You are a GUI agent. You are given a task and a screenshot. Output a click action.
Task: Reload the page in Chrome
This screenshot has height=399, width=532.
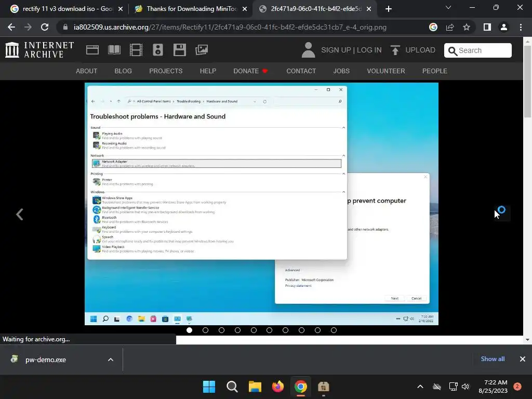pyautogui.click(x=45, y=27)
